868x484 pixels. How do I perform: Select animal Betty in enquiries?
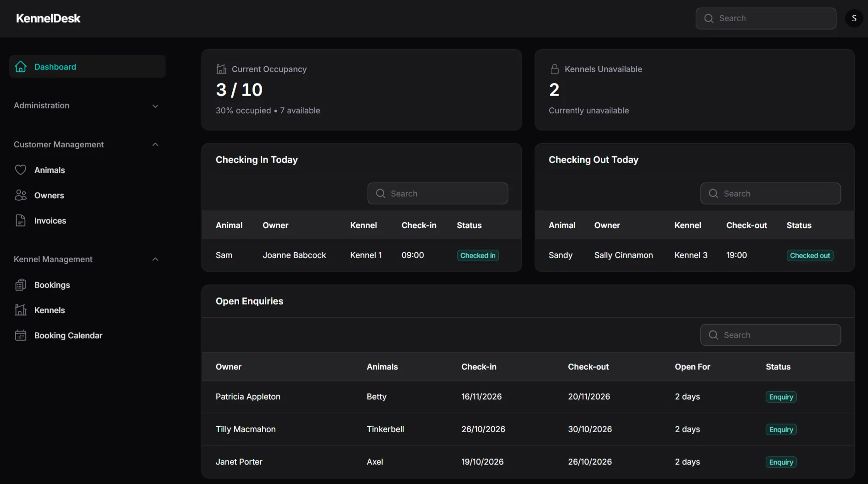[x=376, y=396]
